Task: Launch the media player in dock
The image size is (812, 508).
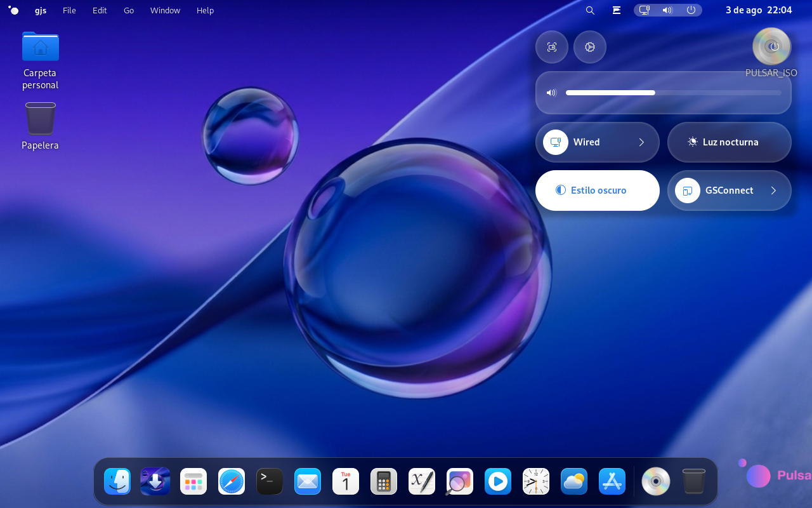Action: click(x=498, y=481)
